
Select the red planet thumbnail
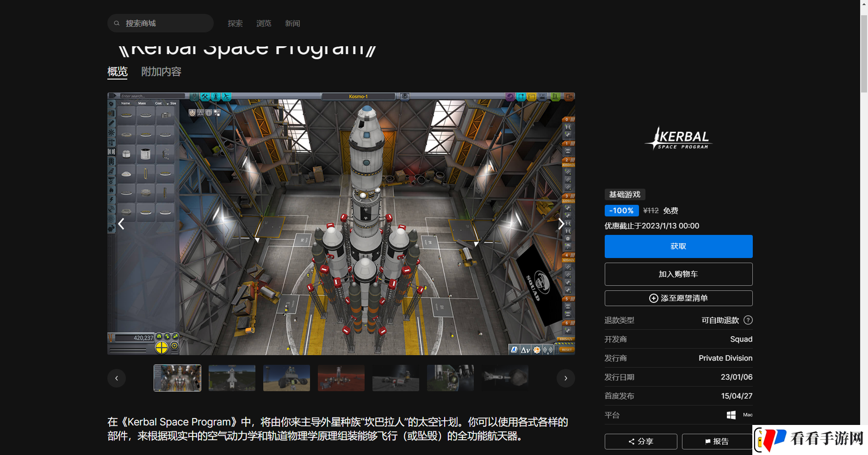[x=341, y=378]
